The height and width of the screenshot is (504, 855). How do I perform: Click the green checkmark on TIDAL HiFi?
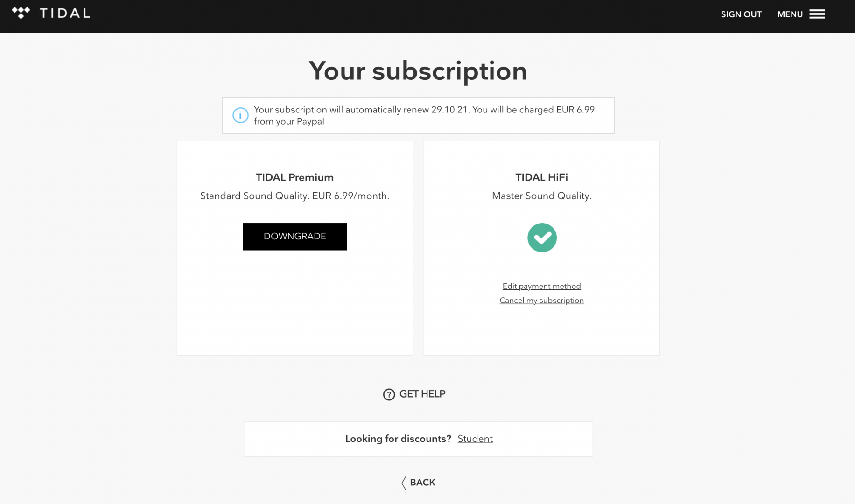pos(542,238)
